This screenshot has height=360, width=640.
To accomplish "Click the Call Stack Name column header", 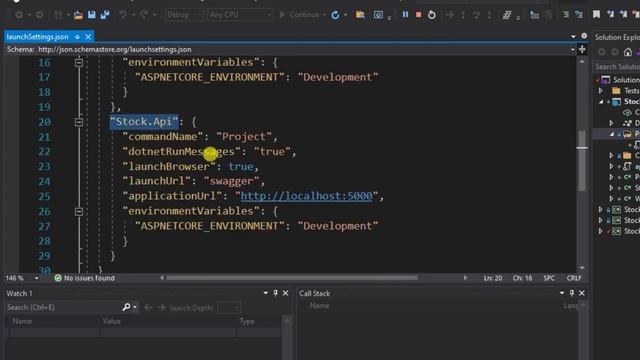I will (x=320, y=306).
